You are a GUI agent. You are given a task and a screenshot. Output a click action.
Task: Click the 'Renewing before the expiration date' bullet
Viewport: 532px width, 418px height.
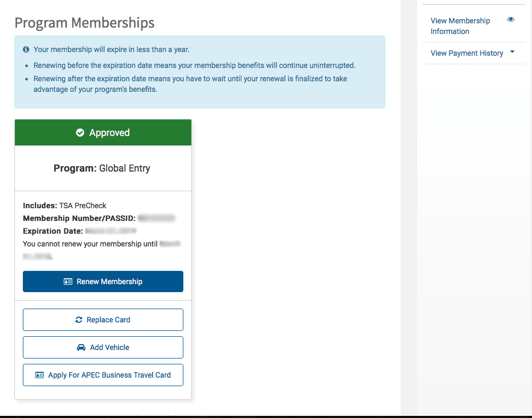pyautogui.click(x=195, y=65)
